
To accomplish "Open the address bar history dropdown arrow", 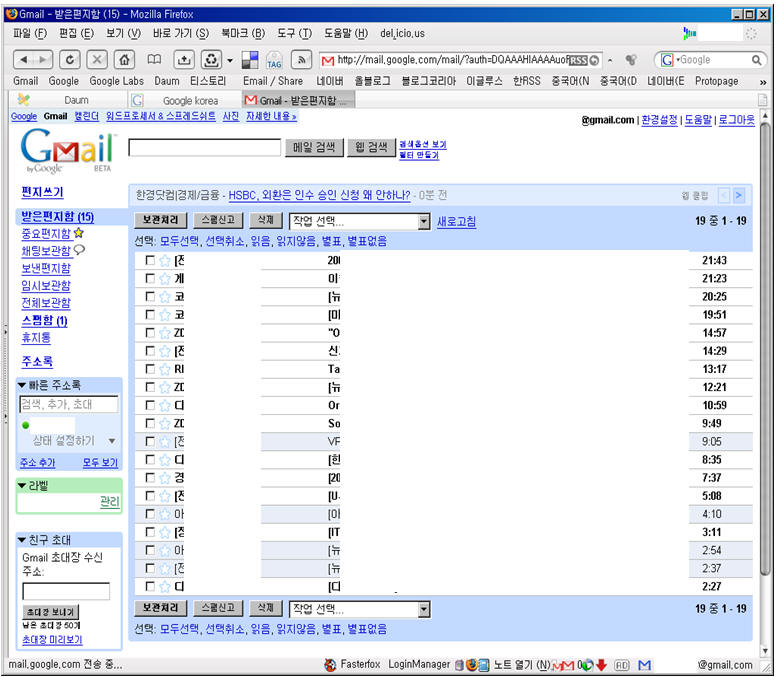I will (610, 60).
